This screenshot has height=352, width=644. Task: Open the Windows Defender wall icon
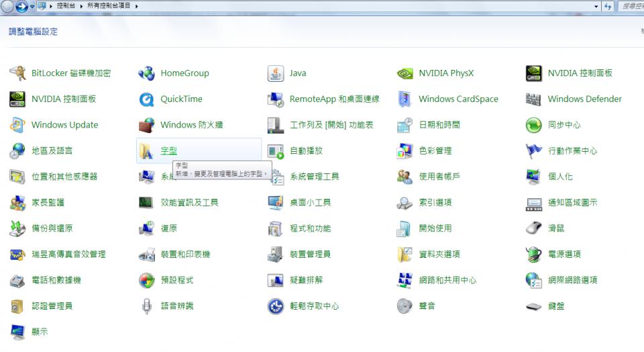tap(533, 99)
